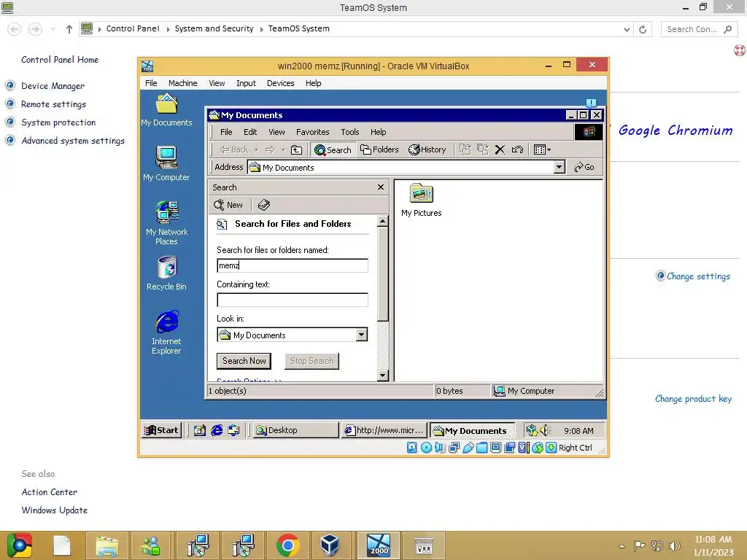Select the My Pictures folder
This screenshot has height=560, width=747.
[x=421, y=201]
